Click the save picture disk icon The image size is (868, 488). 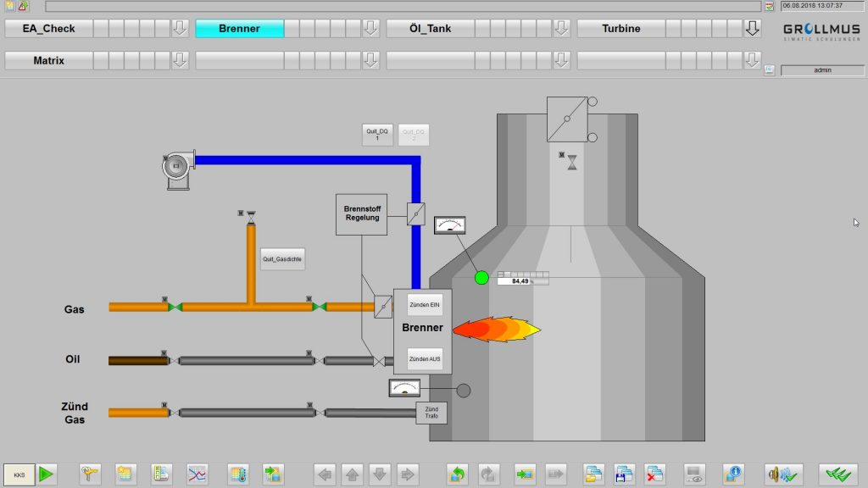tap(625, 474)
